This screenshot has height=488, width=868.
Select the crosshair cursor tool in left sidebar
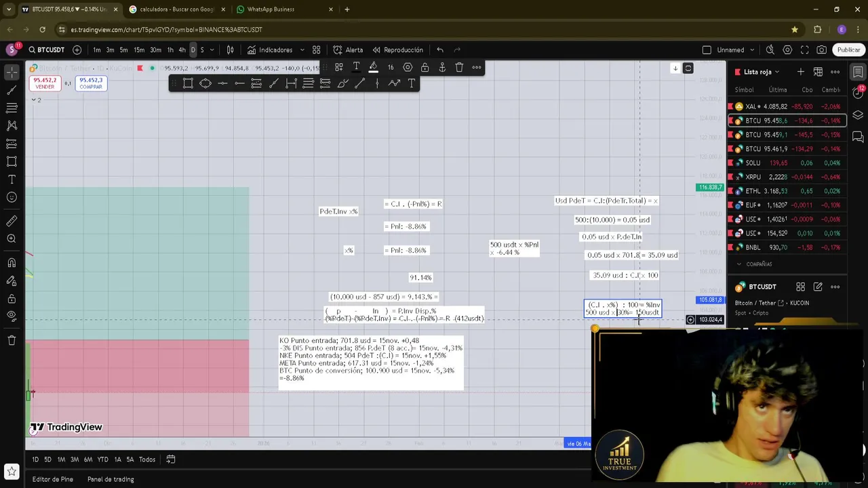click(x=12, y=72)
